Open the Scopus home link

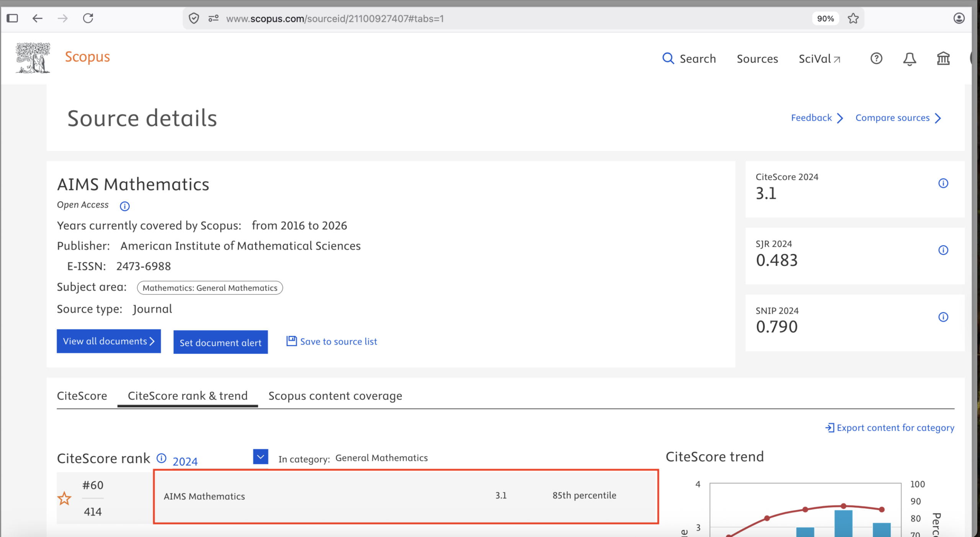87,57
